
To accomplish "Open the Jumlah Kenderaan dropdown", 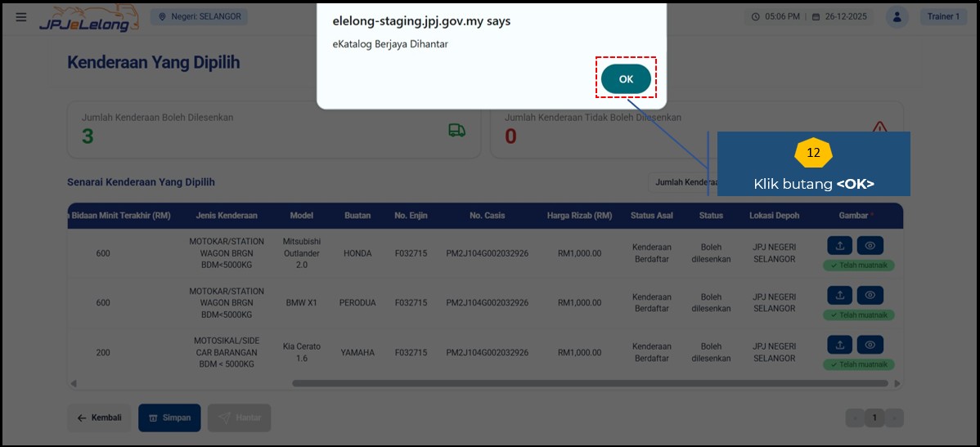I will (x=681, y=182).
